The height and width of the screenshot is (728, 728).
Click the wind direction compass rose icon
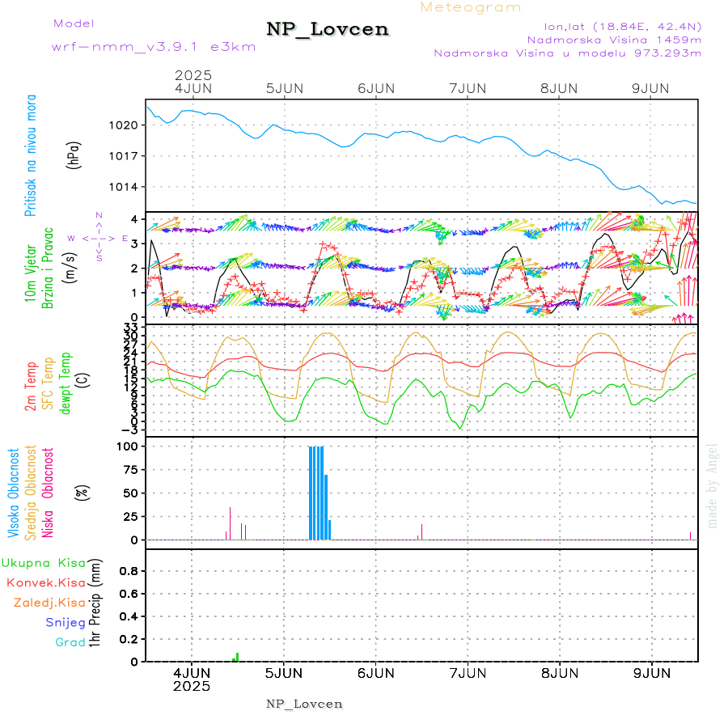pos(99,238)
